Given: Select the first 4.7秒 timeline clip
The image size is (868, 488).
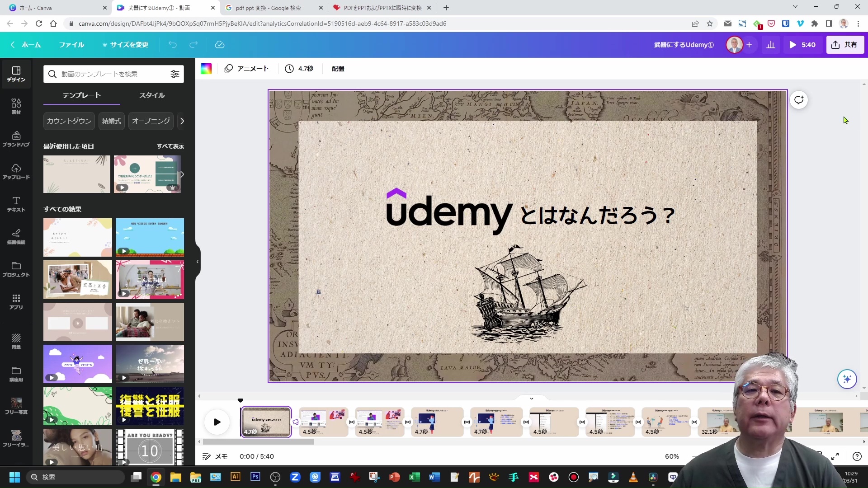Looking at the screenshot, I should coord(266,422).
